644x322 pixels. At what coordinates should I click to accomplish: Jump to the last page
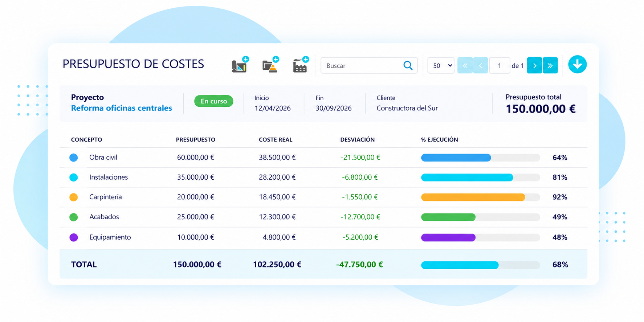[x=550, y=66]
